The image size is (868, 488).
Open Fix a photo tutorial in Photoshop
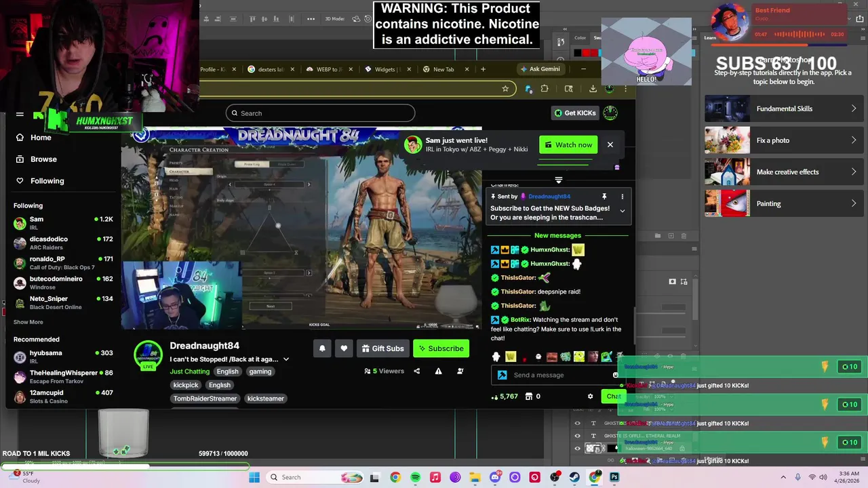point(783,140)
